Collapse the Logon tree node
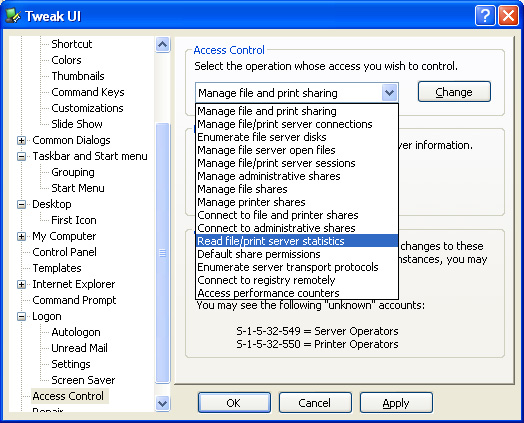The height and width of the screenshot is (423, 524). tap(21, 316)
